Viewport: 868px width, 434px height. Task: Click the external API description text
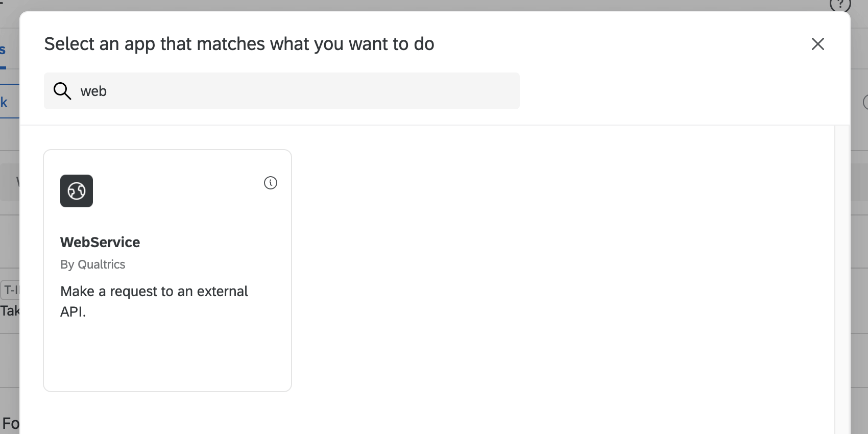click(x=154, y=301)
